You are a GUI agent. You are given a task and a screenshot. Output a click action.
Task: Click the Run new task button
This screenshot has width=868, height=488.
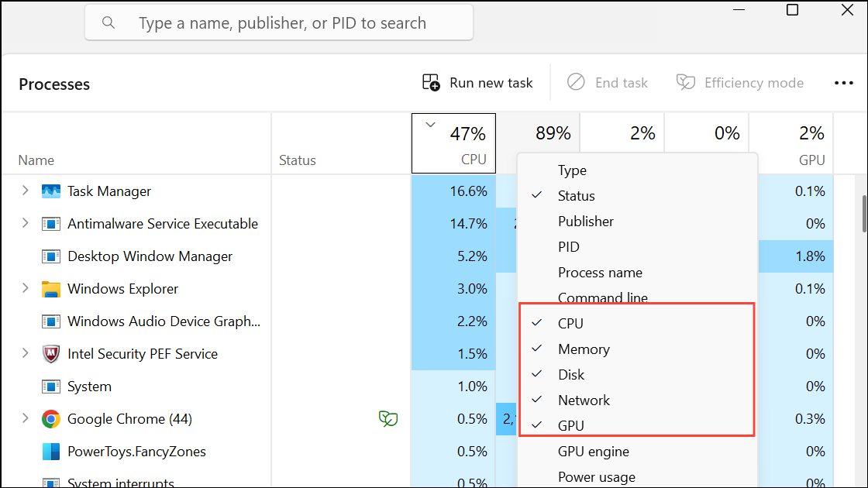[x=477, y=83]
